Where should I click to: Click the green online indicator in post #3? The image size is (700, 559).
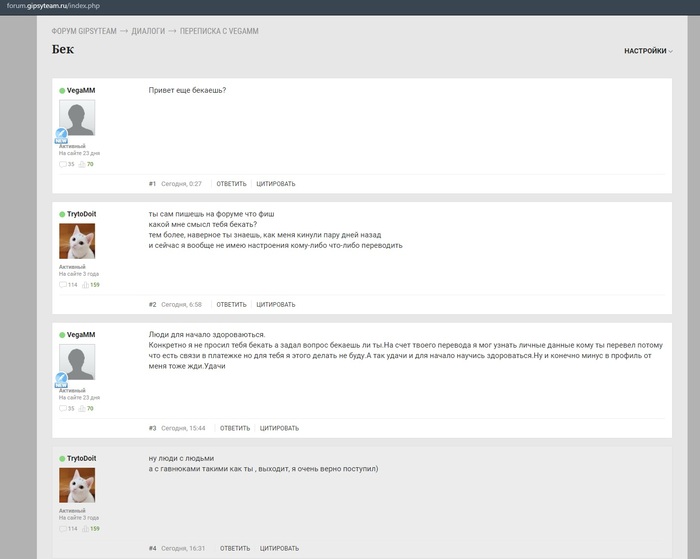click(x=62, y=335)
